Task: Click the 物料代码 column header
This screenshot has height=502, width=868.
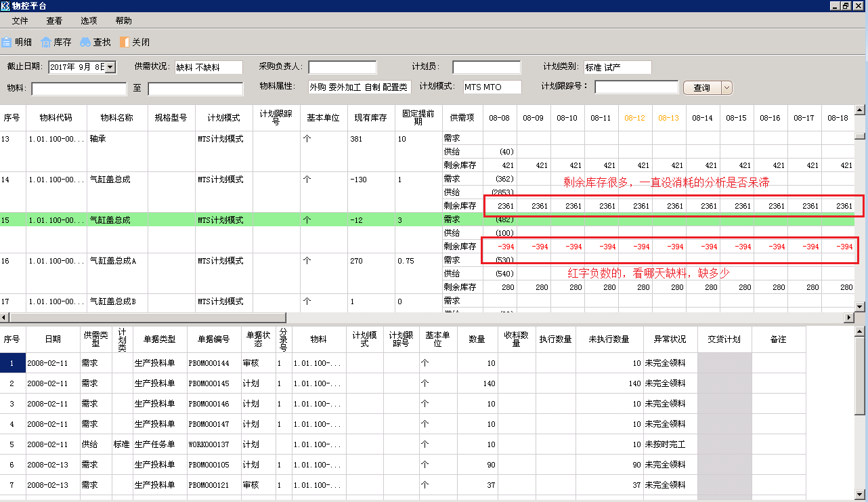Action: pyautogui.click(x=56, y=118)
